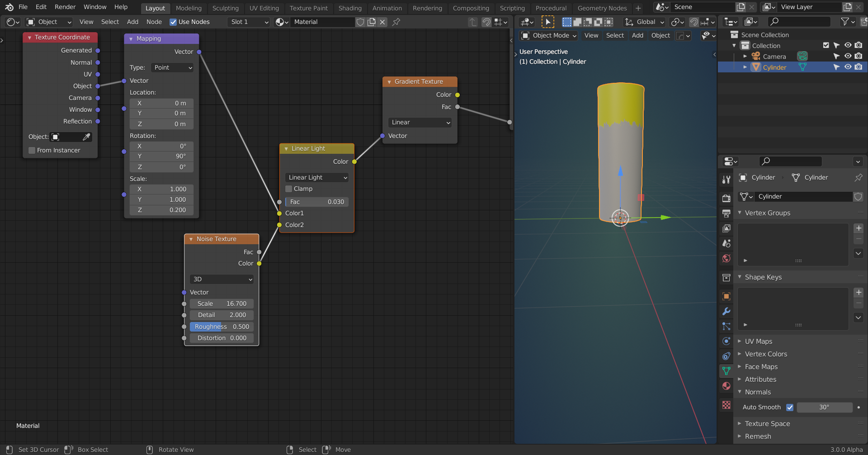Toggle pin in properties editor header

click(858, 178)
